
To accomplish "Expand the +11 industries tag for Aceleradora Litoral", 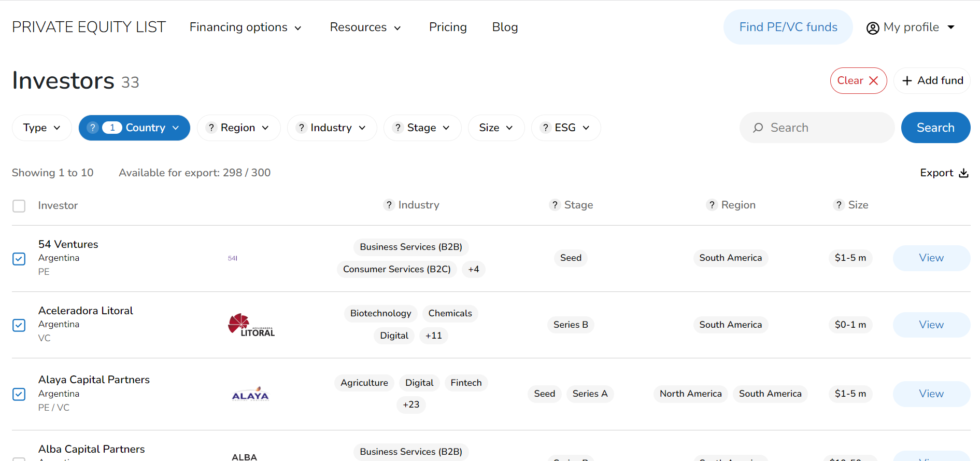I will [x=434, y=336].
